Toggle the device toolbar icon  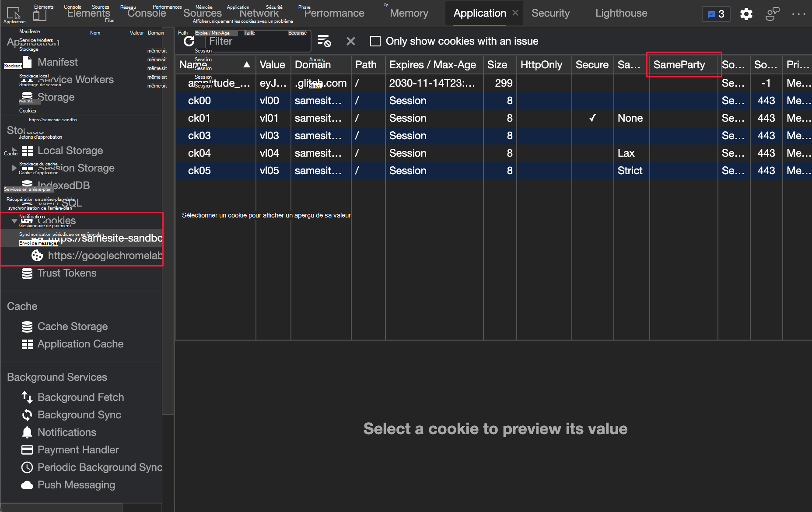tap(40, 14)
